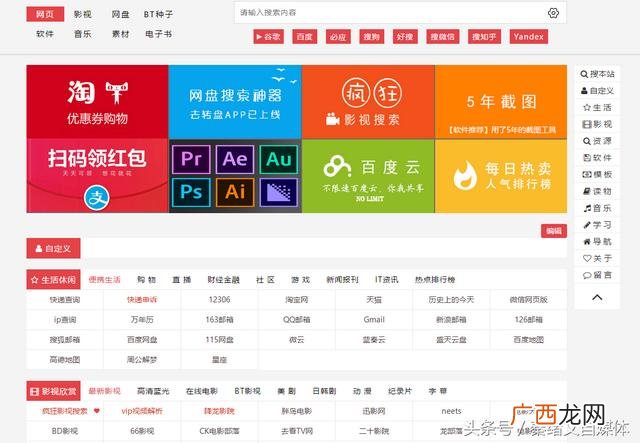Open sidebar 留言 comment item
This screenshot has height=443, width=640.
click(x=597, y=275)
